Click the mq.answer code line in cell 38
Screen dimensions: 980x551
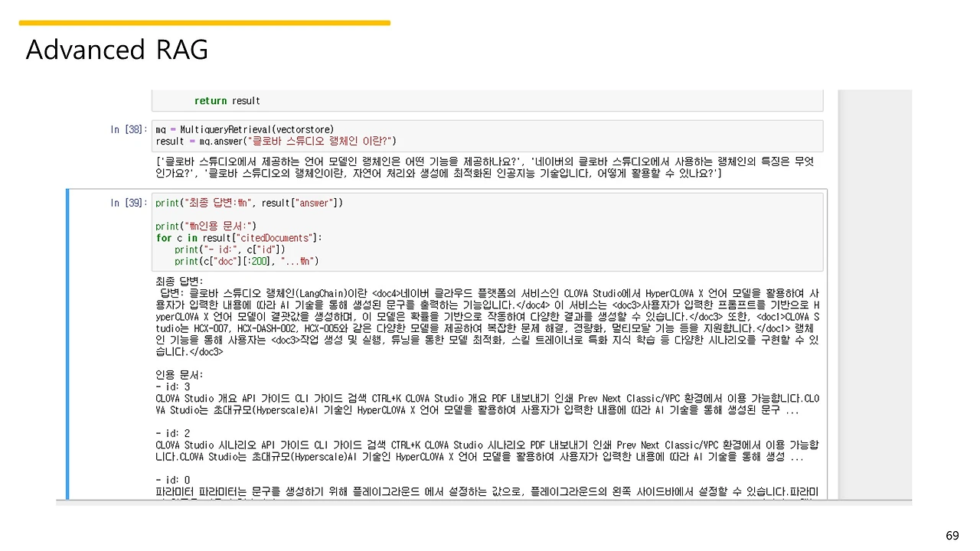(276, 141)
